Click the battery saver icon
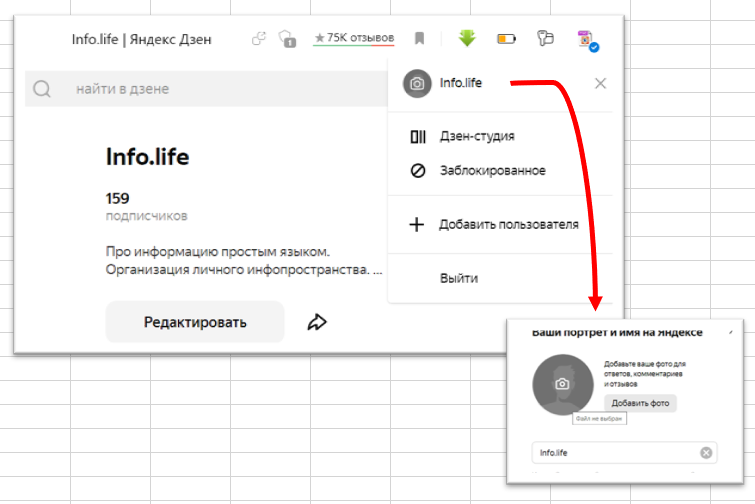Image resolution: width=755 pixels, height=504 pixels. point(506,39)
